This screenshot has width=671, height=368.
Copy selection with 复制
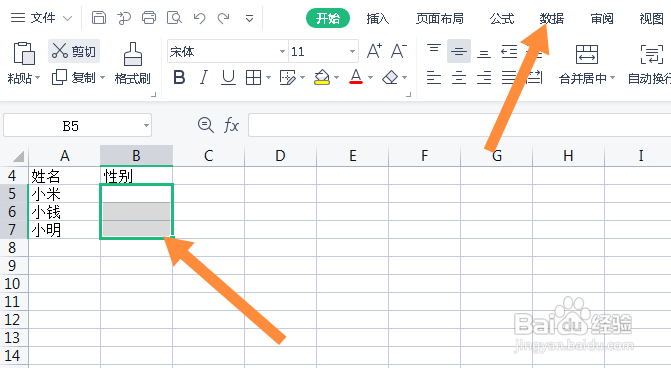tap(74, 77)
